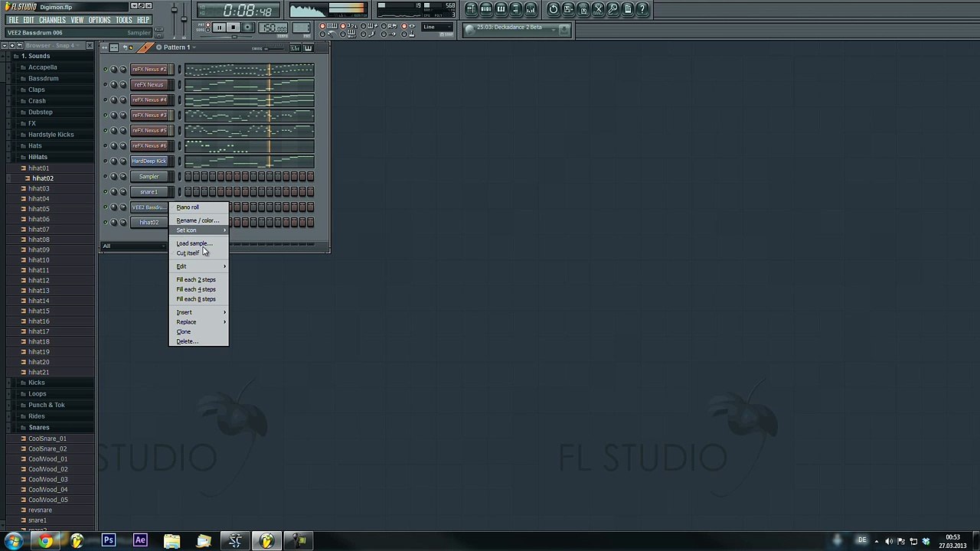Mute the snare1 channel
Viewport: 980px width, 551px height.
[106, 192]
